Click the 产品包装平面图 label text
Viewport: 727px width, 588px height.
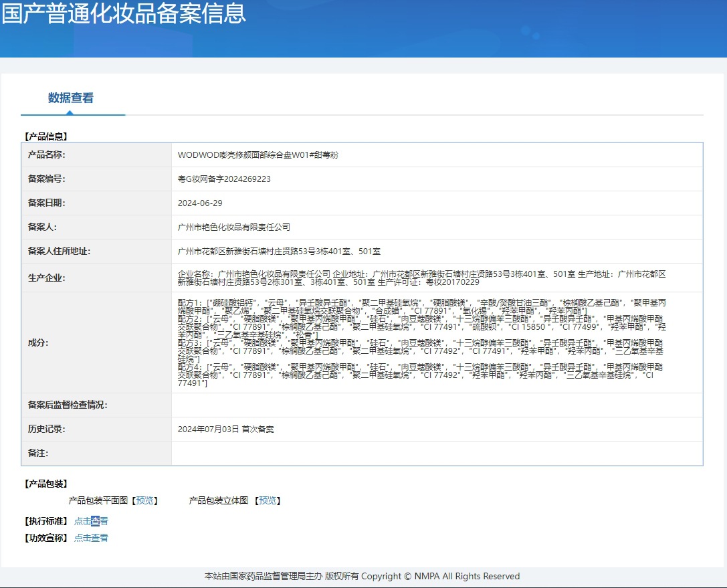tap(98, 500)
